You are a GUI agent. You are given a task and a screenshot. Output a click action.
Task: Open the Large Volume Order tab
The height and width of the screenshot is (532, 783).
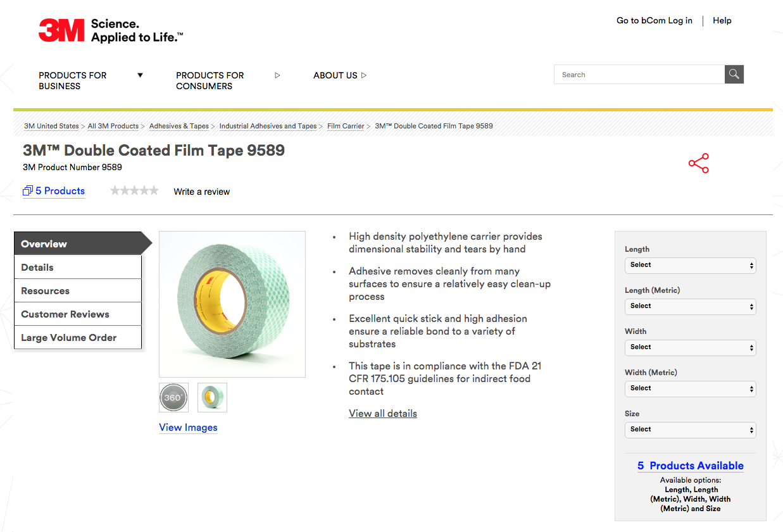click(77, 337)
